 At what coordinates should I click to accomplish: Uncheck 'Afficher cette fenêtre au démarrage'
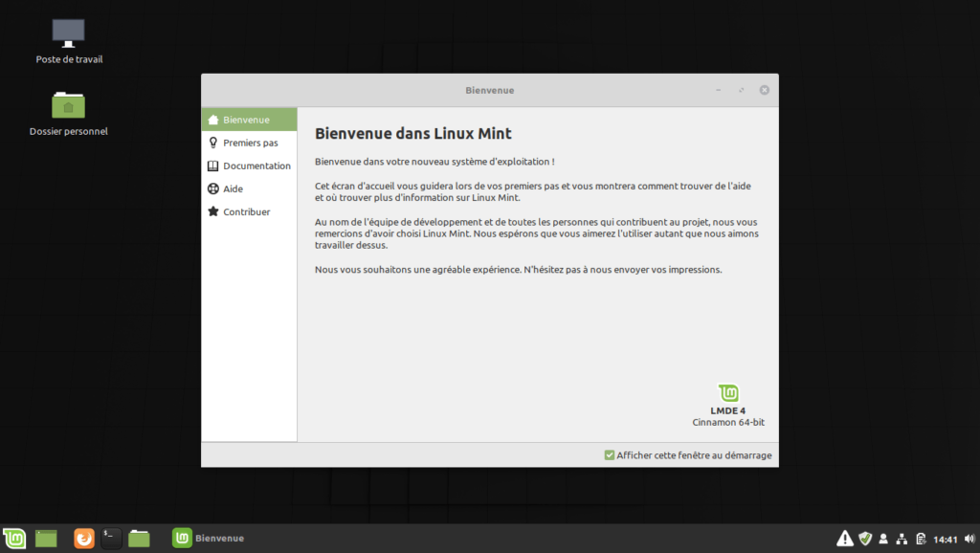pyautogui.click(x=610, y=455)
